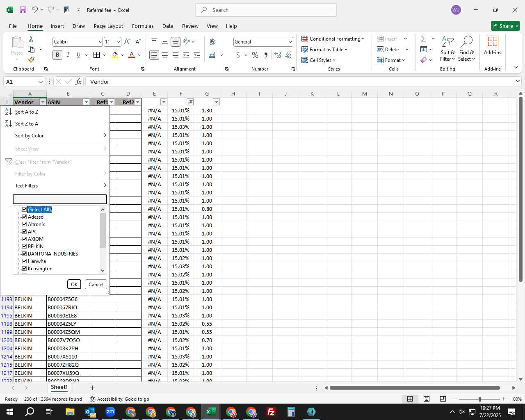Click Increase Decimal icon
The image size is (525, 420).
(x=278, y=55)
